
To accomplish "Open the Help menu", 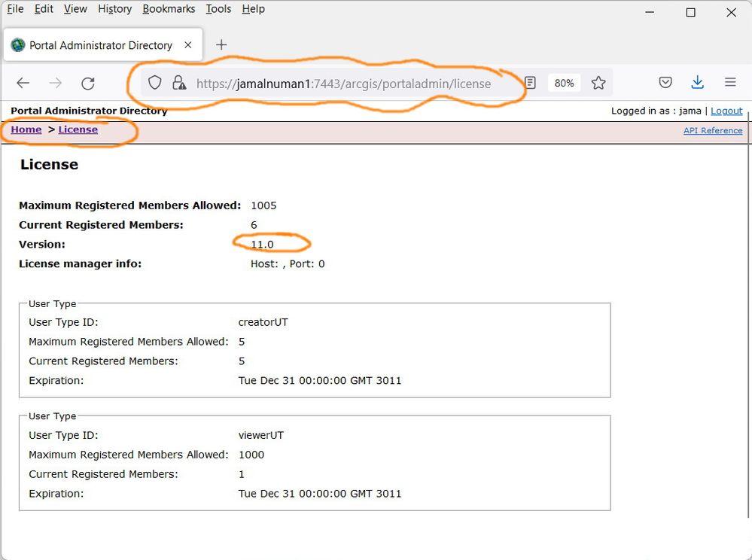I will pyautogui.click(x=253, y=9).
